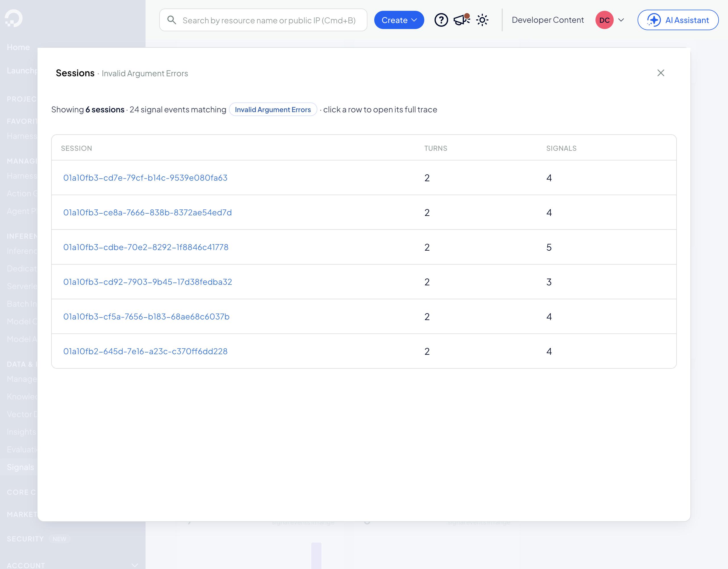
Task: Click the NEW badge beside SECURITY
Action: tap(59, 539)
